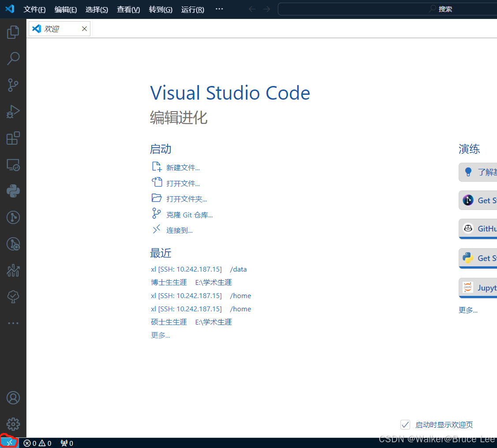This screenshot has width=497, height=448.
Task: Close the 欢迎 tab
Action: tap(84, 29)
